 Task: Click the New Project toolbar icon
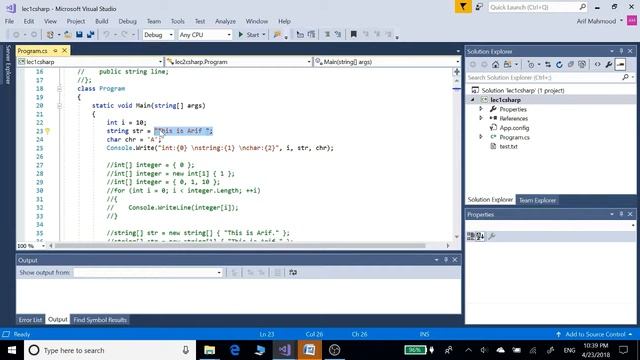tap(50, 35)
